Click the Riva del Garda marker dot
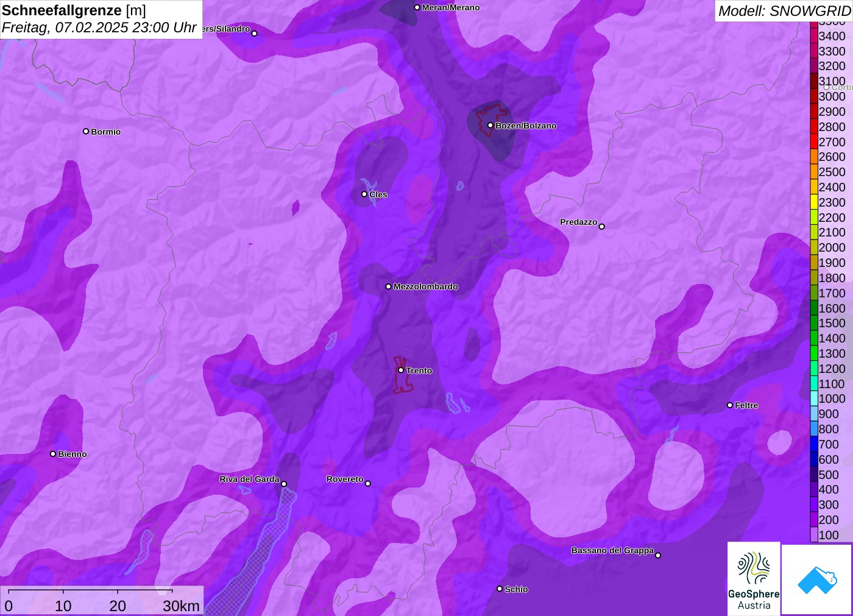 284,484
